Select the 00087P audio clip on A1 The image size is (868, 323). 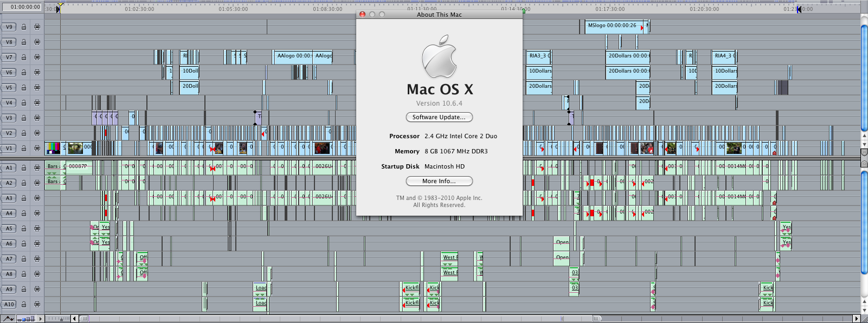tap(78, 167)
